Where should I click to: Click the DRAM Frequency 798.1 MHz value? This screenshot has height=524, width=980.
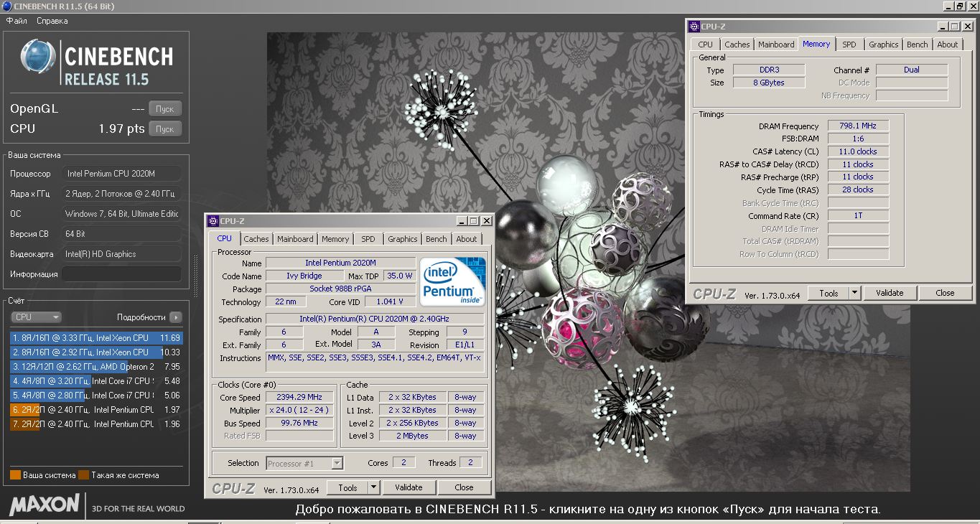pos(858,126)
